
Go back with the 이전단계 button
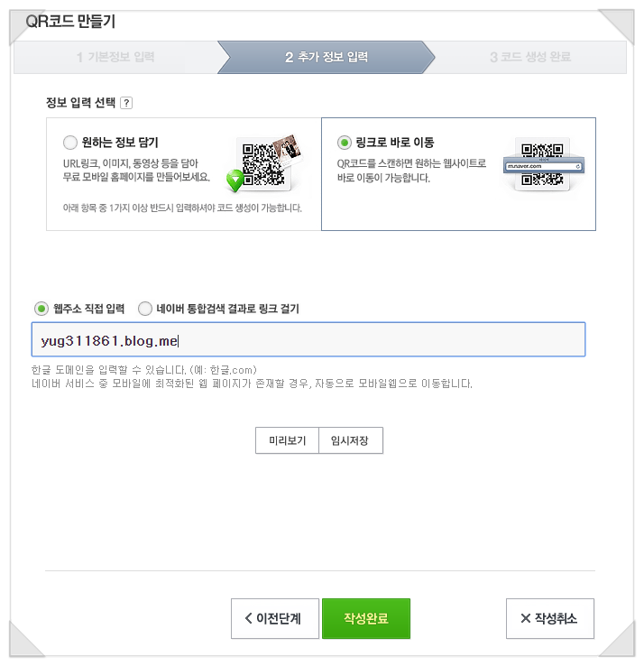(275, 618)
